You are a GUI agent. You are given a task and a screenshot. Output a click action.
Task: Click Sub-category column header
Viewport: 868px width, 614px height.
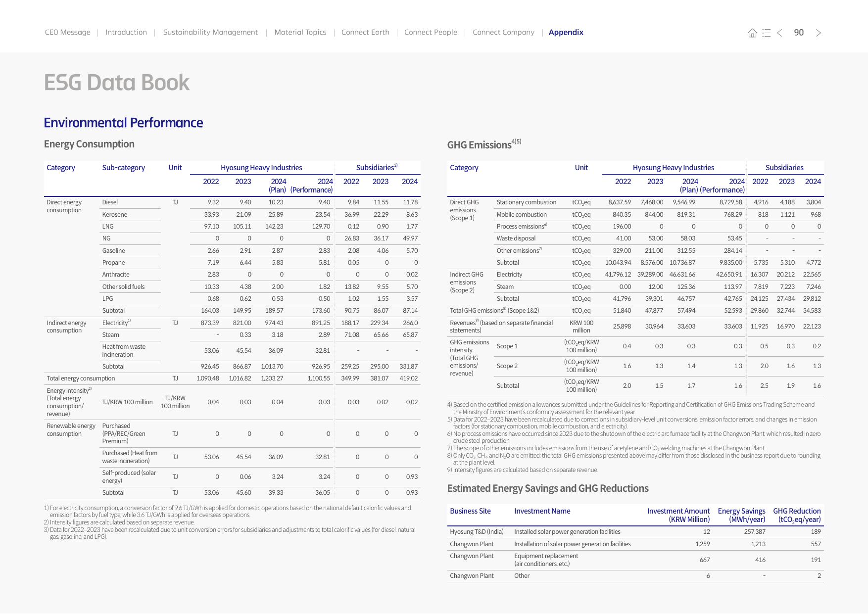click(x=124, y=168)
